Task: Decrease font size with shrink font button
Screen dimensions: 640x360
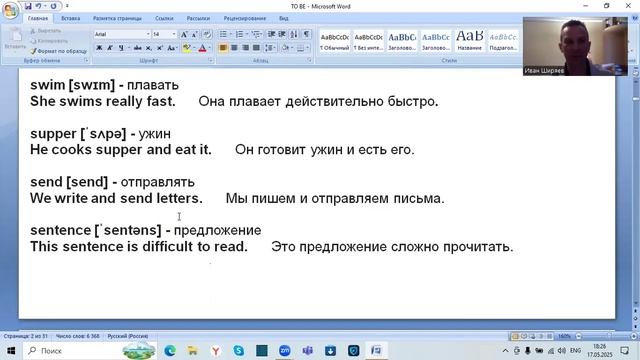Action: (195, 34)
